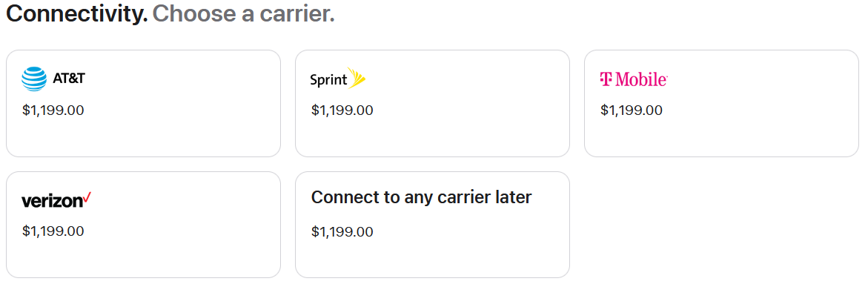
Task: Select the AT&T carrier option card
Action: (143, 104)
